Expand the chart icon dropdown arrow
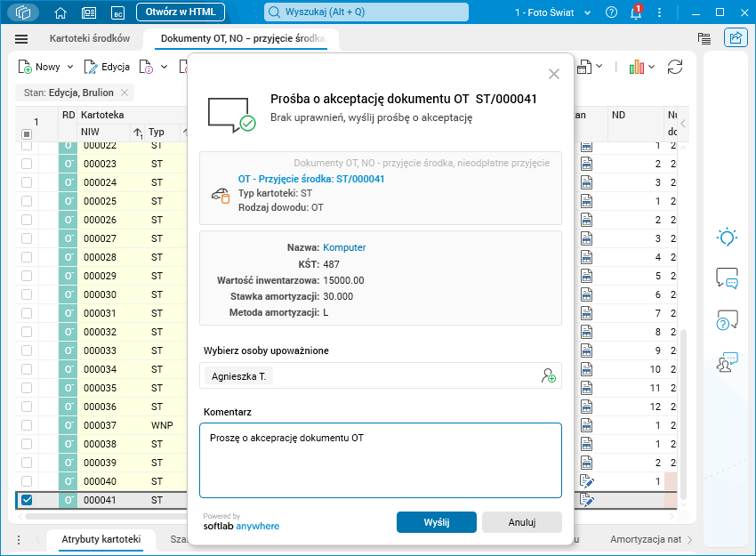The image size is (756, 556). point(651,67)
